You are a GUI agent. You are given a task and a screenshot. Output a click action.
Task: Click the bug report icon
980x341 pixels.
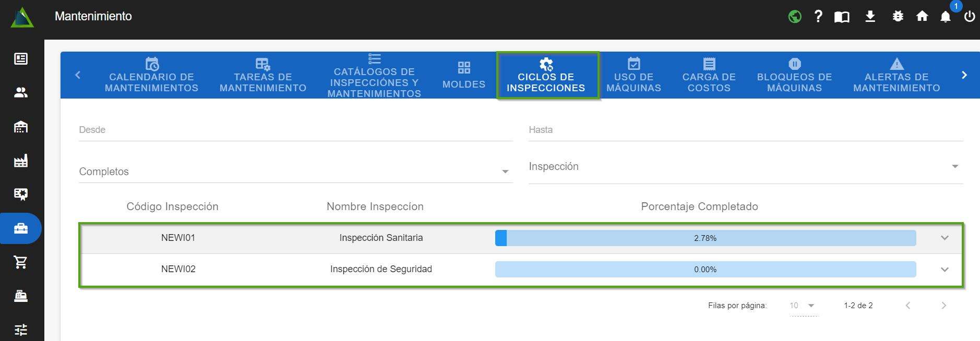pos(898,17)
